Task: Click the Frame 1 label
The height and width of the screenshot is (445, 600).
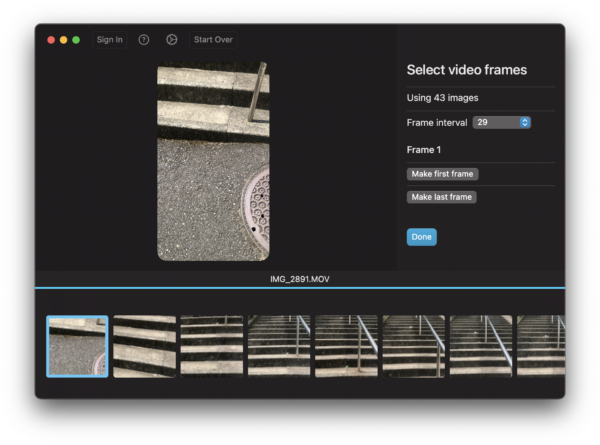Action: tap(424, 150)
